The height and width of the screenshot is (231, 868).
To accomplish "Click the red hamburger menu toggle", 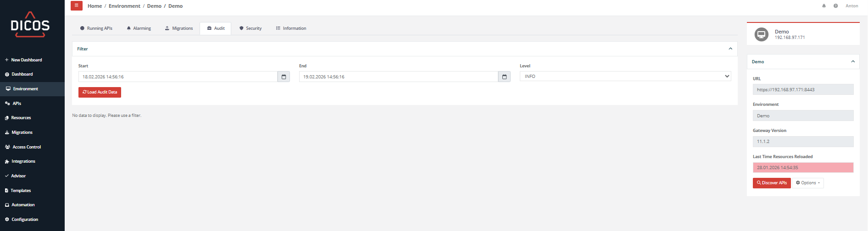I will tap(77, 6).
